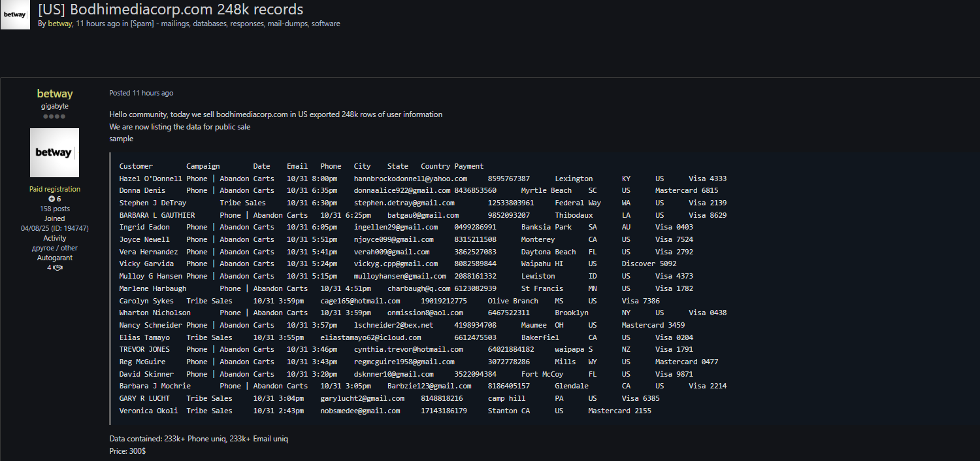980x461 pixels.
Task: Open the Bodhimediacorp.com 248k records thread title
Action: click(x=171, y=9)
